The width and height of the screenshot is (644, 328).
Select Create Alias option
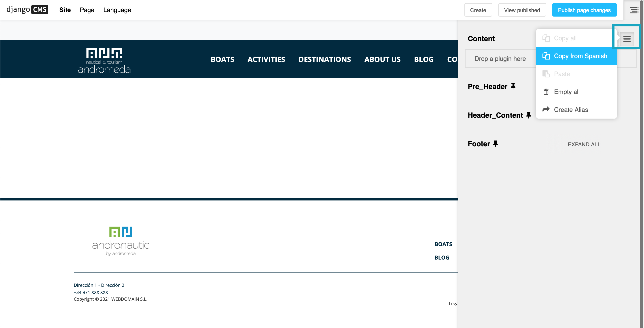pos(576,110)
